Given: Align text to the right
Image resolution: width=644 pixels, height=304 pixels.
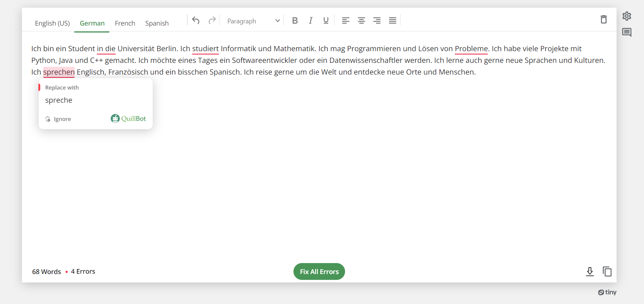Looking at the screenshot, I should click(x=377, y=20).
